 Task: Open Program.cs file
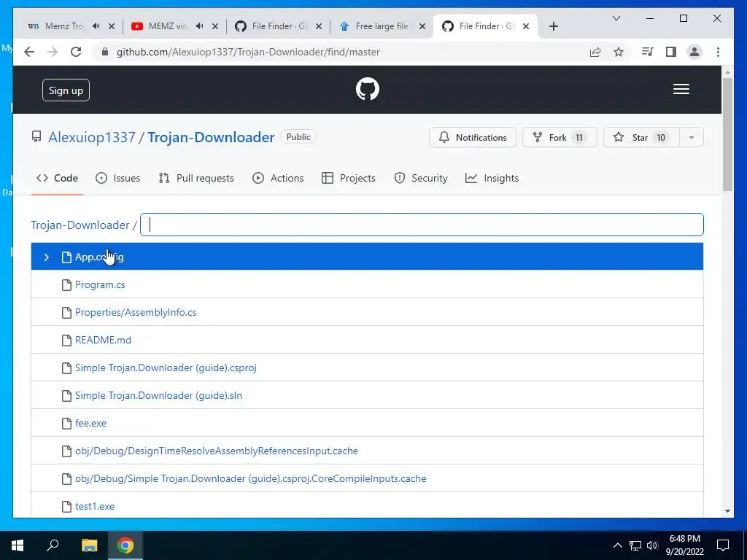click(100, 285)
